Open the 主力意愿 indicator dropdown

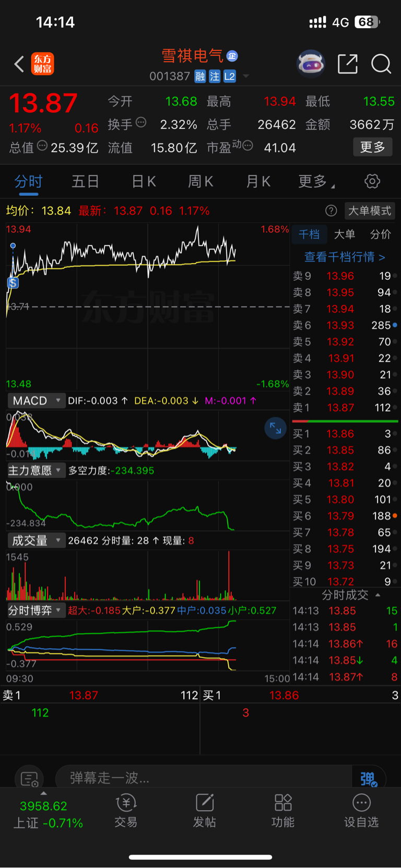tap(36, 471)
